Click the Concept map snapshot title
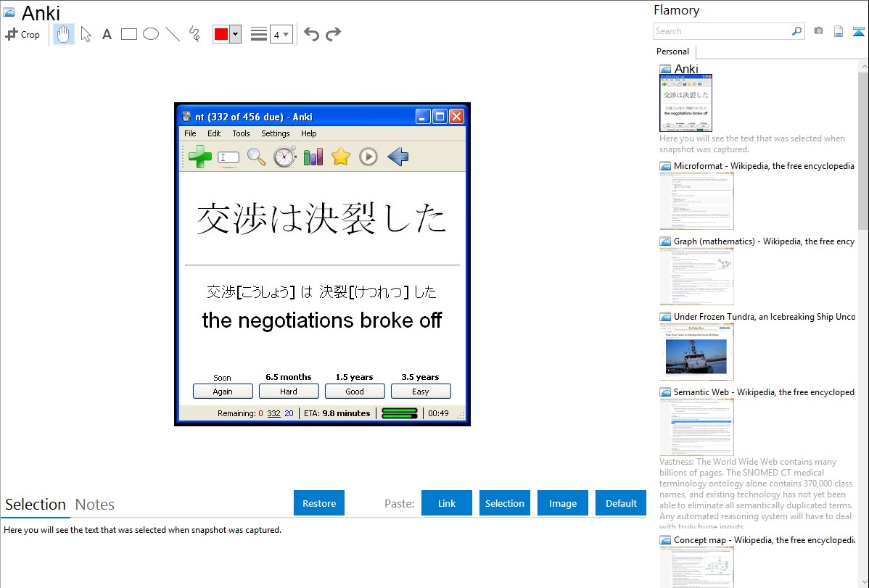 pos(765,539)
